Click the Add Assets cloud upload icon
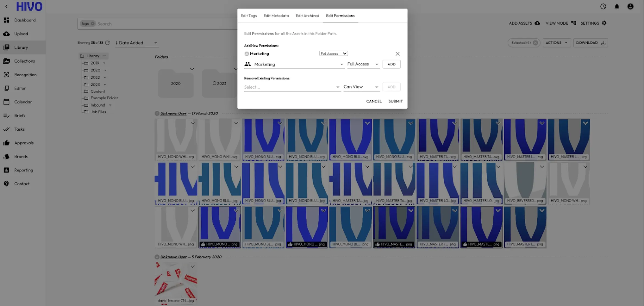Viewport: 644px width, 306px height. click(537, 23)
